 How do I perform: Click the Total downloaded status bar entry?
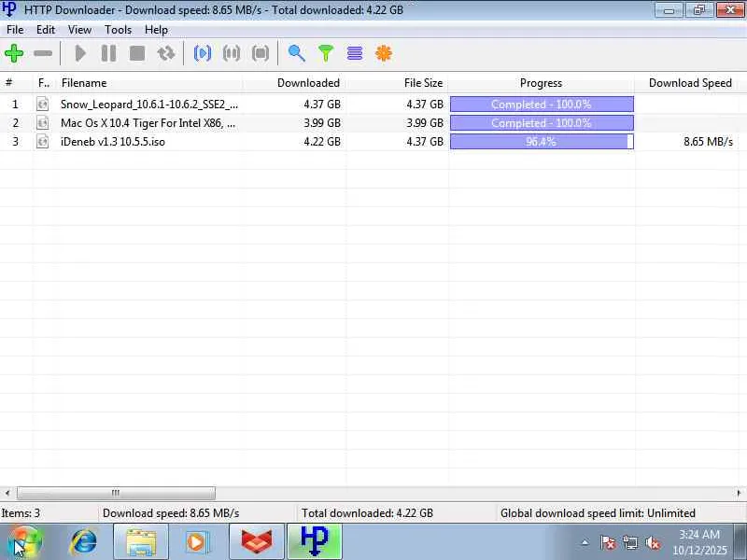coord(367,512)
